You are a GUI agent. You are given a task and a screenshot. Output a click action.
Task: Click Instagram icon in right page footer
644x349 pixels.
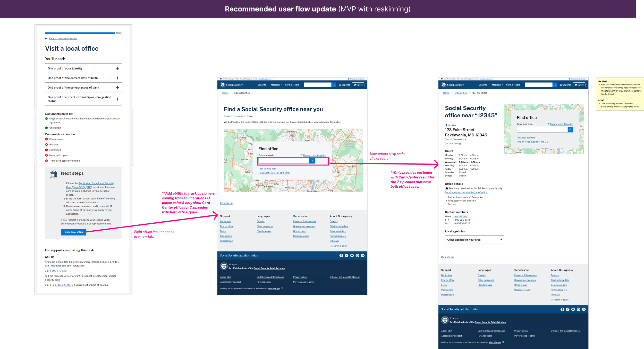pos(578,309)
